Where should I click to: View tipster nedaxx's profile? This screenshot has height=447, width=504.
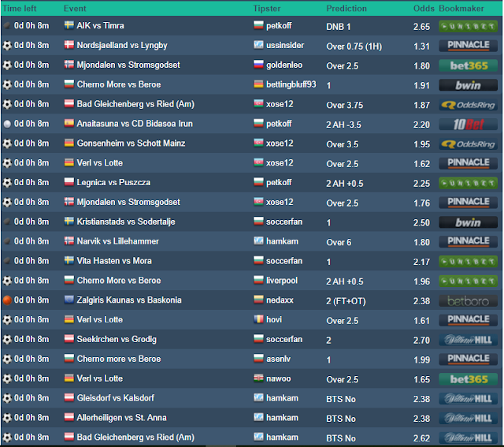(280, 300)
